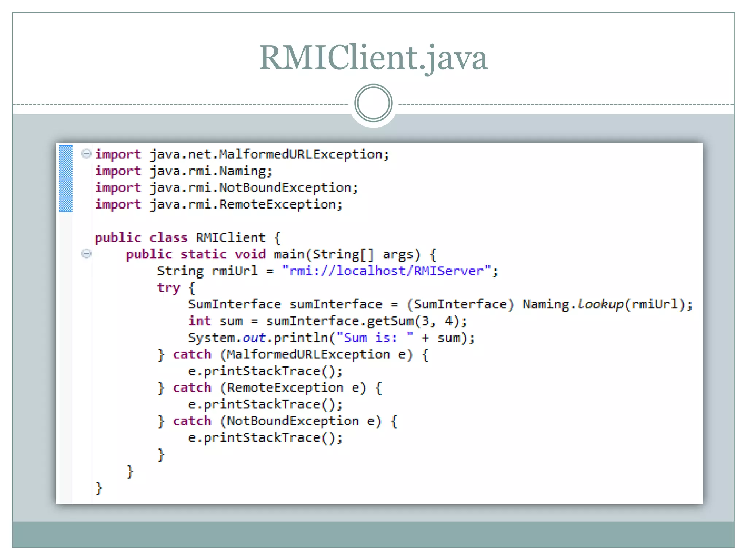This screenshot has width=747, height=560.
Task: Collapse the imports fold marker
Action: (x=86, y=153)
